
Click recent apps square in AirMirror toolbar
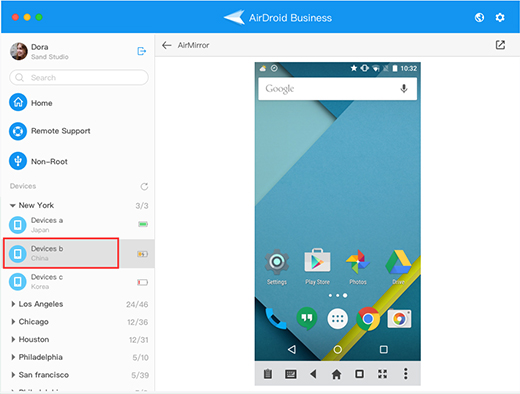click(359, 374)
